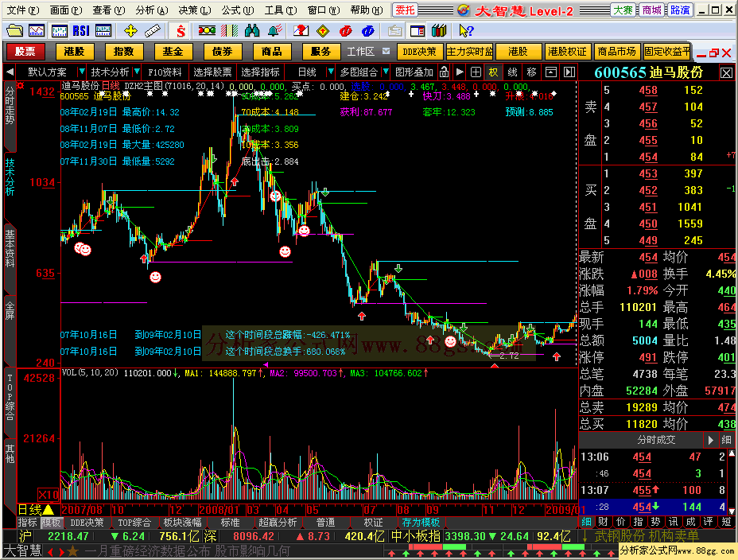Toggle the padlock icon beside 图形叠加
738x560 pixels.
444,72
